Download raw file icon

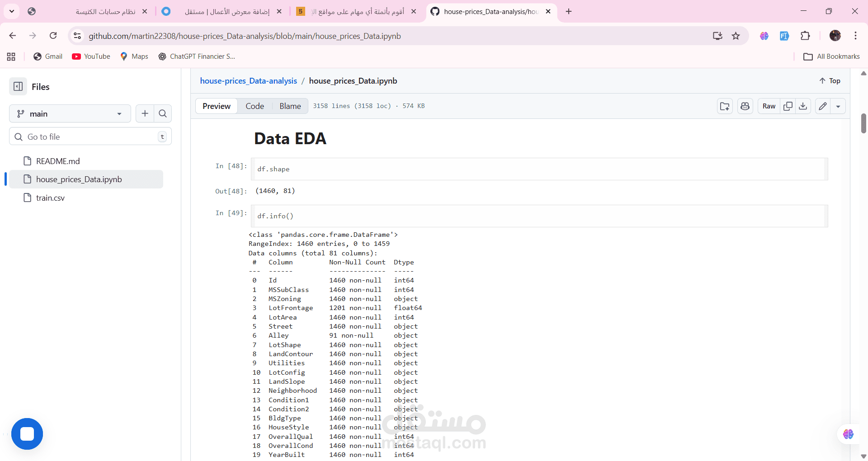coord(803,106)
